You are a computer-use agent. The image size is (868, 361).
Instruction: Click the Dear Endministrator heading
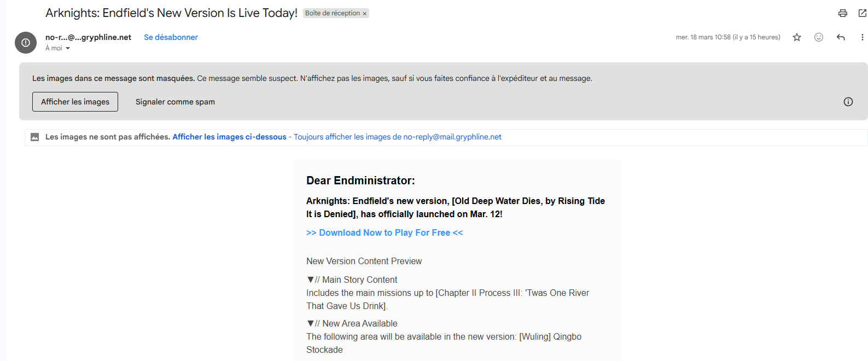[360, 180]
